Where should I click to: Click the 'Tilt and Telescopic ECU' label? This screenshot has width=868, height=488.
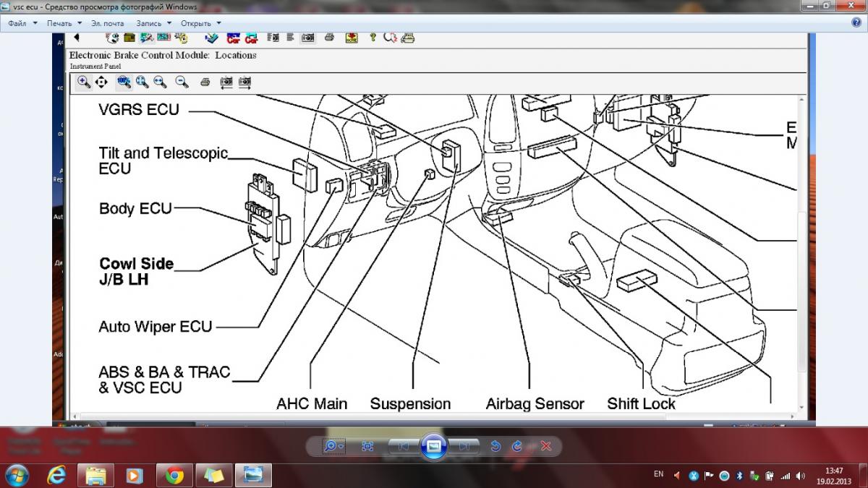[x=163, y=160]
